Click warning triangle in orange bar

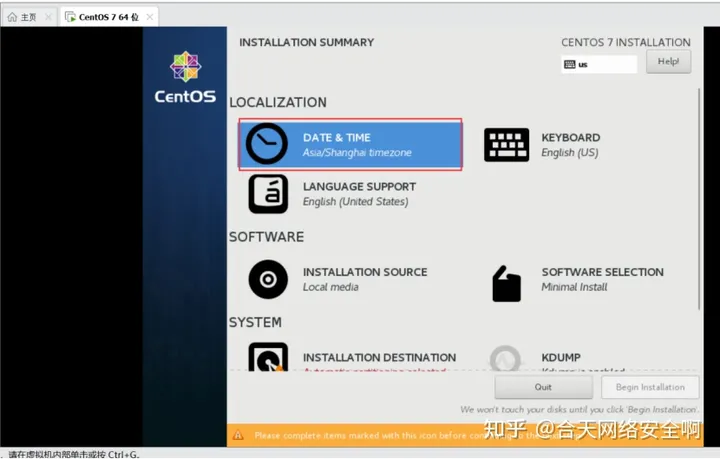238,435
